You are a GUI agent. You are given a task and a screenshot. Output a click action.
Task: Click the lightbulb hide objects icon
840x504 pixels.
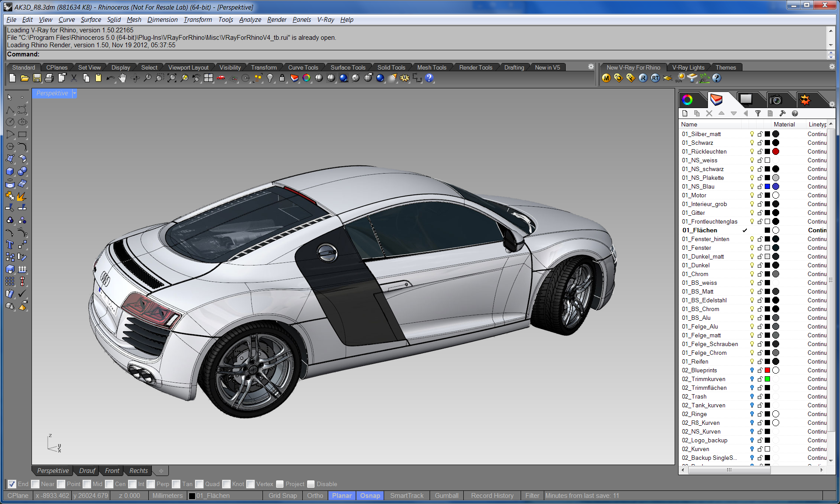270,78
